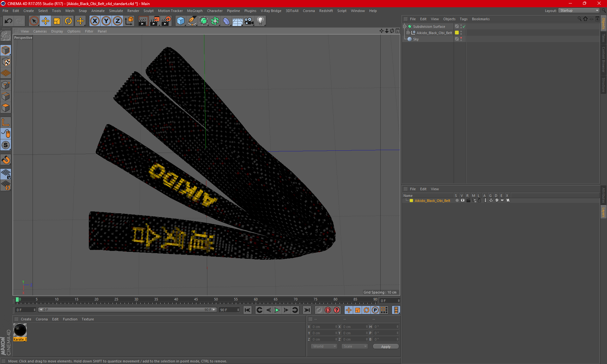This screenshot has width=607, height=364.
Task: Add a Camera object
Action: pos(249,21)
